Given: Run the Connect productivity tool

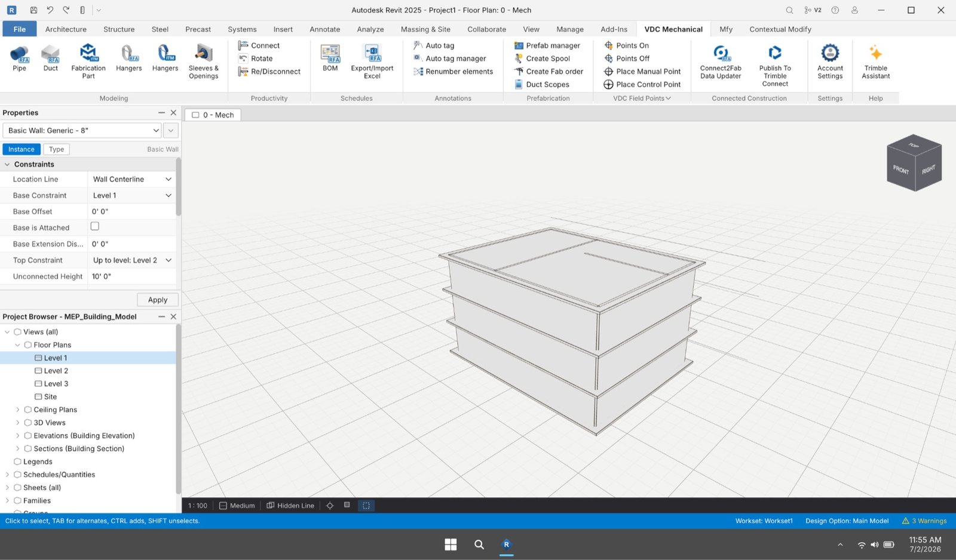Looking at the screenshot, I should 259,45.
